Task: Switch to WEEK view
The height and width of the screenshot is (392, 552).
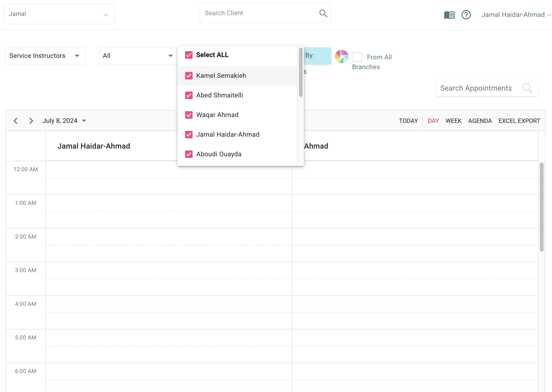Action: click(453, 121)
